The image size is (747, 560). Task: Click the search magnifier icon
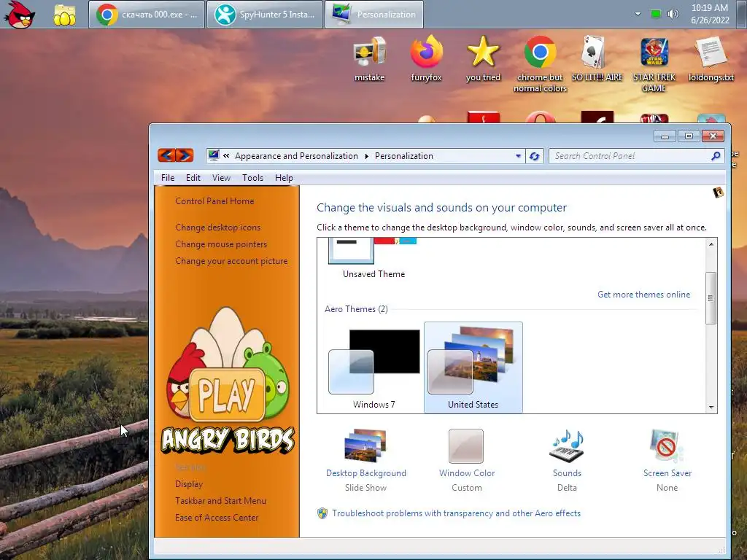point(715,156)
